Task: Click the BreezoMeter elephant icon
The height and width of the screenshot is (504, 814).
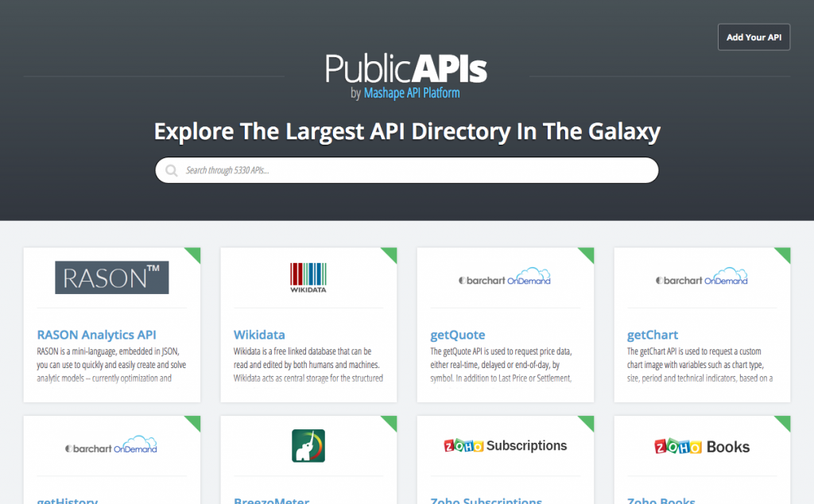Action: [308, 446]
